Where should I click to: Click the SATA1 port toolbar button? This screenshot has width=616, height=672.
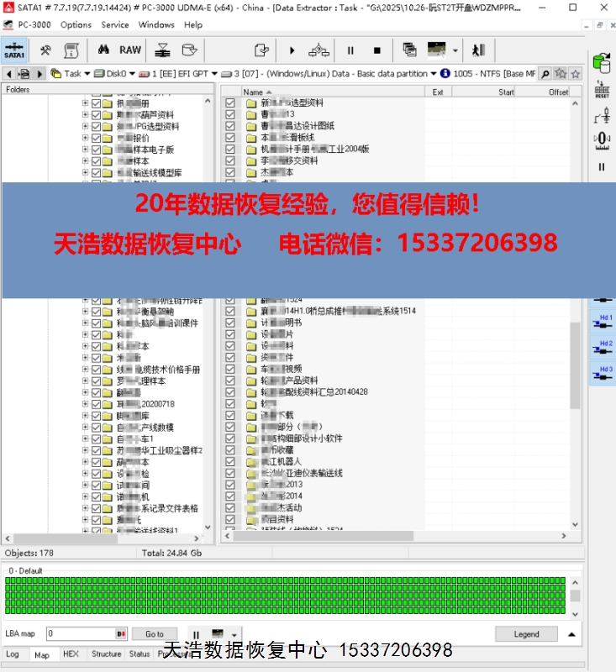(14, 50)
